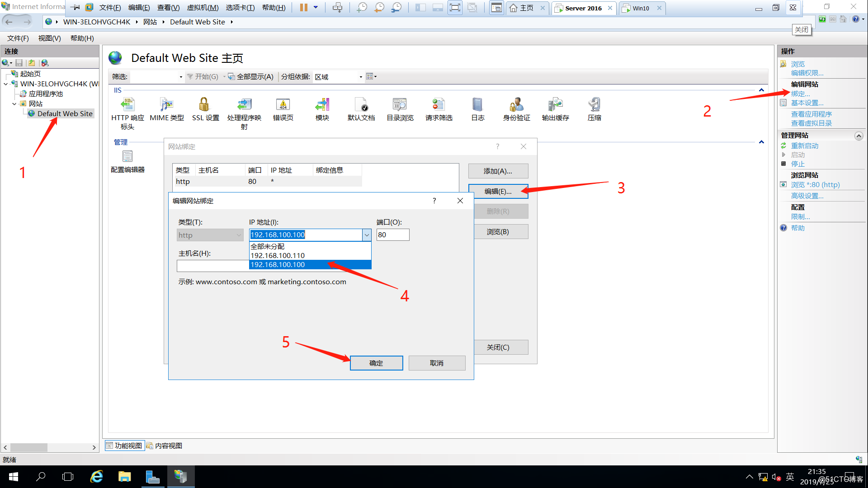Viewport: 868px width, 488px height.
Task: Expand the IP 地址 dropdown arrow
Action: pyautogui.click(x=367, y=235)
